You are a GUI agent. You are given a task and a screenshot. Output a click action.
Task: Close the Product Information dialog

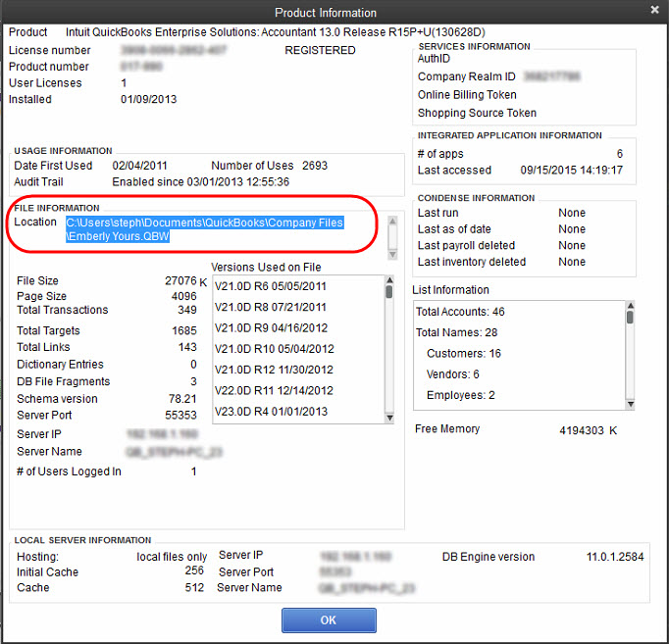pos(654,11)
